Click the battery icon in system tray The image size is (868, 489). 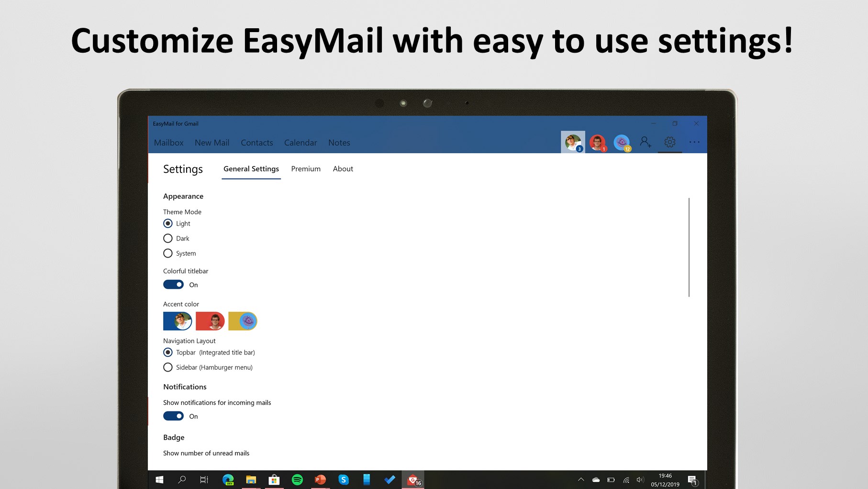click(611, 479)
